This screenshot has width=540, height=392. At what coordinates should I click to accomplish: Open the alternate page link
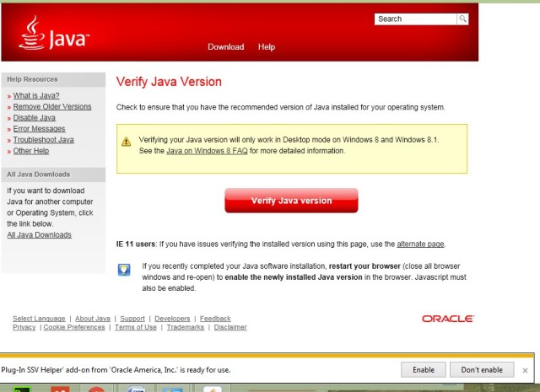[420, 244]
